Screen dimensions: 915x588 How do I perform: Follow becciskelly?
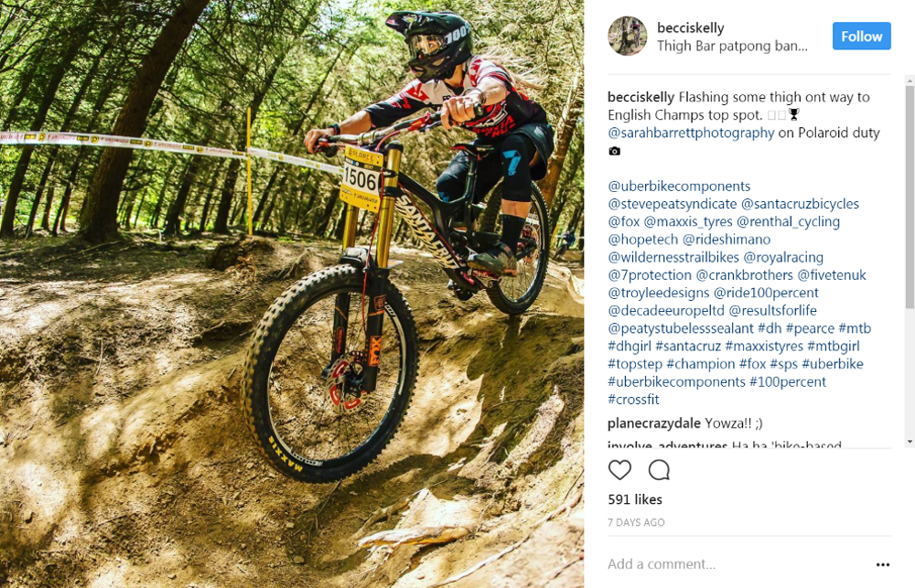coord(861,37)
